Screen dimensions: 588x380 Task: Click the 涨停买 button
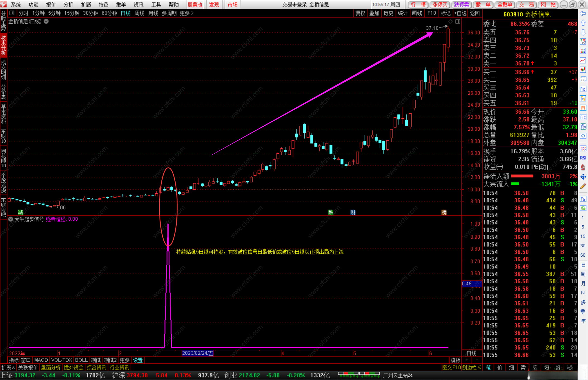click(x=440, y=5)
